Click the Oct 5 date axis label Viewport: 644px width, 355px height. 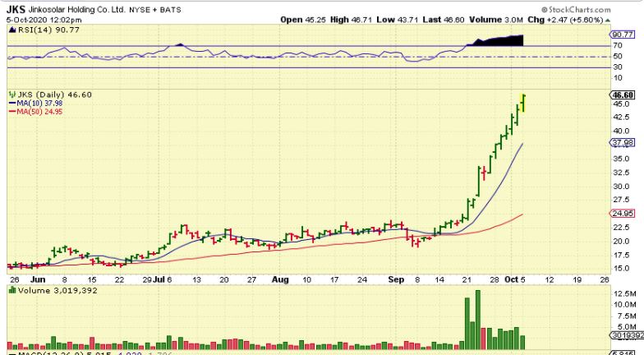tap(515, 279)
